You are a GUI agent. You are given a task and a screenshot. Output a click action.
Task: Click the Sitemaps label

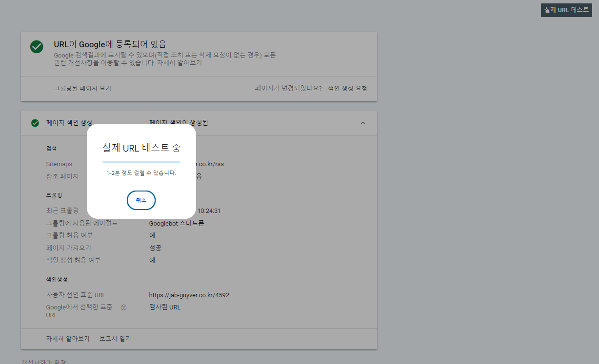pyautogui.click(x=59, y=164)
